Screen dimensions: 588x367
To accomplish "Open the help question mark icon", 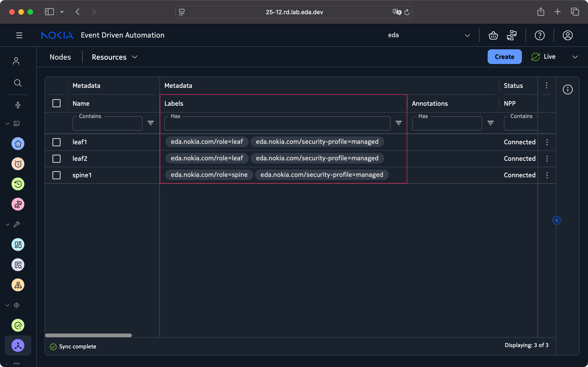I will pyautogui.click(x=539, y=35).
